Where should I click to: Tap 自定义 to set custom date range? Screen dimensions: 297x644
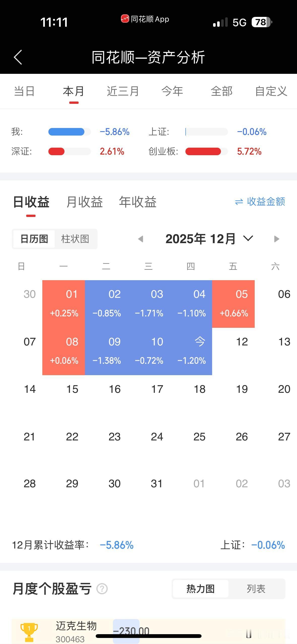click(x=271, y=91)
